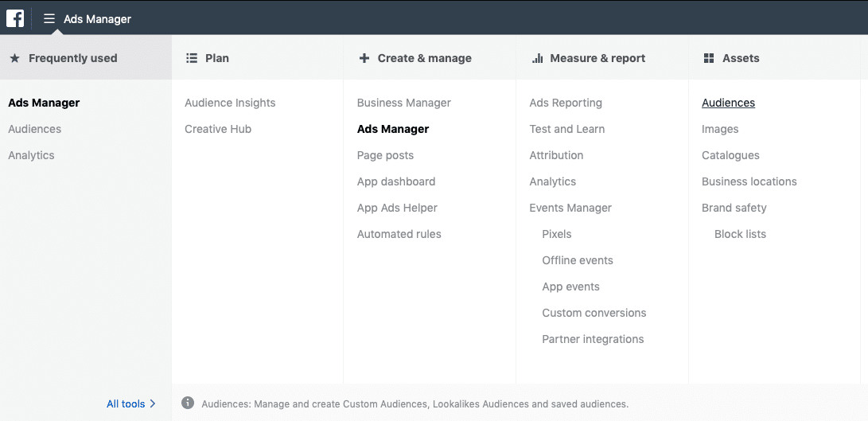Open Offline events
Image resolution: width=868 pixels, height=421 pixels.
point(578,260)
